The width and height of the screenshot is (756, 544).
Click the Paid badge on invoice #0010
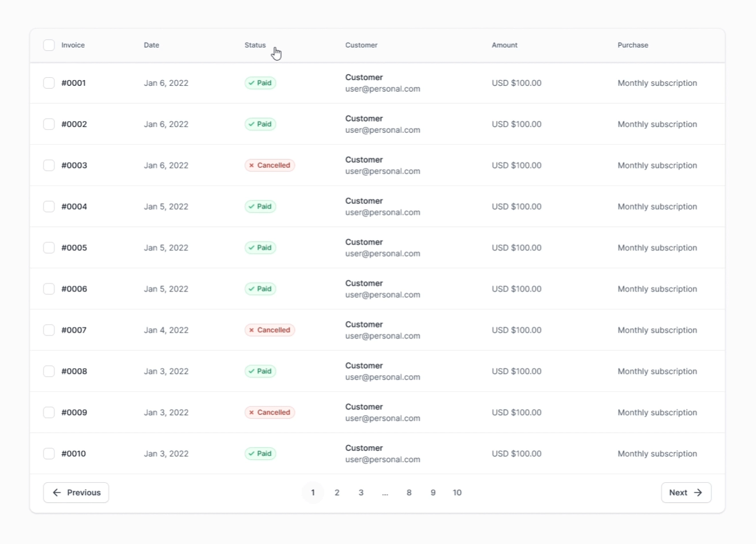coord(261,454)
